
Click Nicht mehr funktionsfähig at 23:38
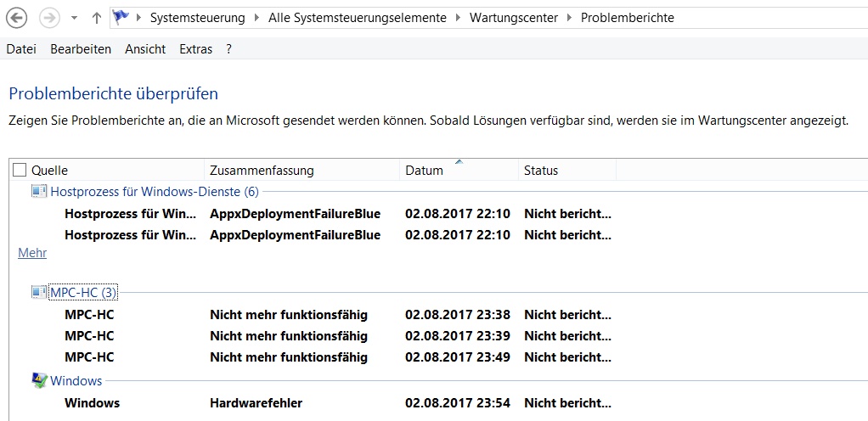[x=289, y=315]
